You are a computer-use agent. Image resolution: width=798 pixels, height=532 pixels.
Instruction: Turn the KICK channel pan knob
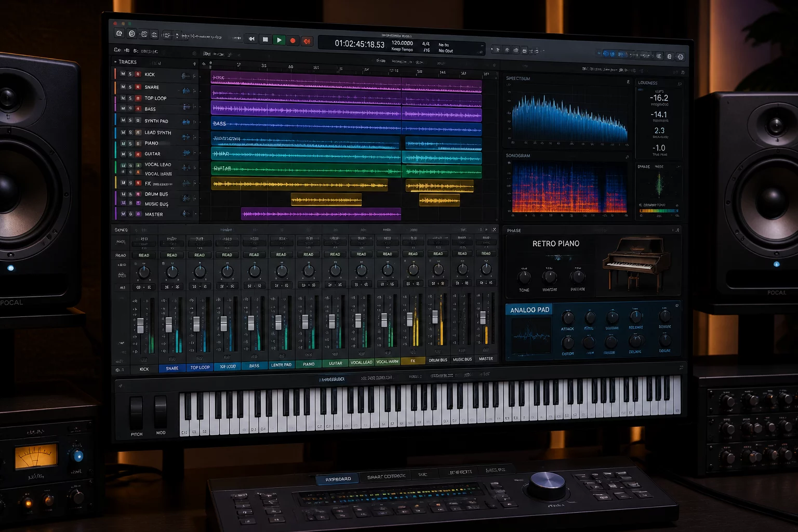coord(144,271)
